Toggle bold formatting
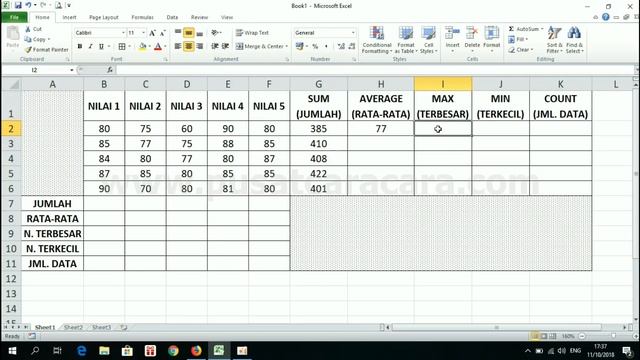This screenshot has width=640, height=360. (x=80, y=47)
